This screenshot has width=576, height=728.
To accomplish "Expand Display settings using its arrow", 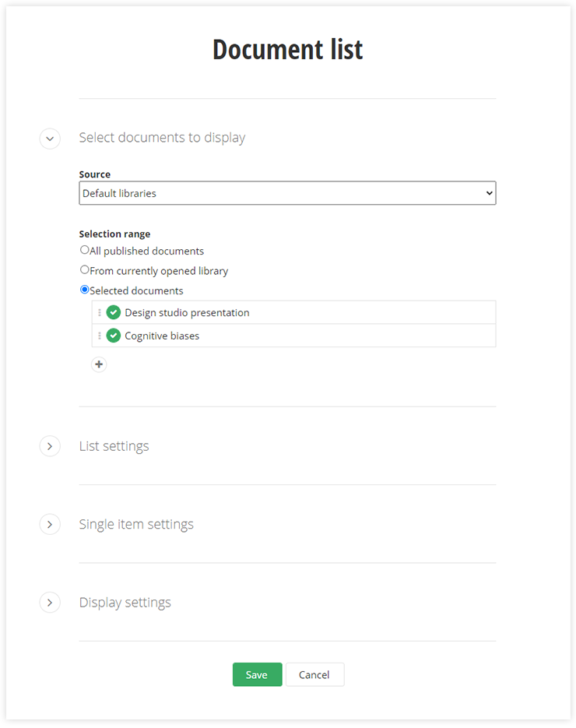I will 50,603.
